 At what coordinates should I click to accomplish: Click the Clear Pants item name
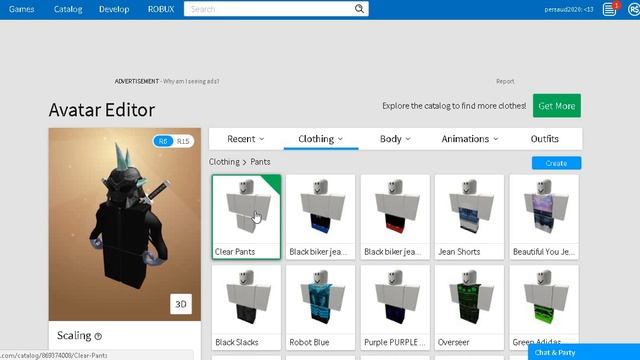pos(235,252)
